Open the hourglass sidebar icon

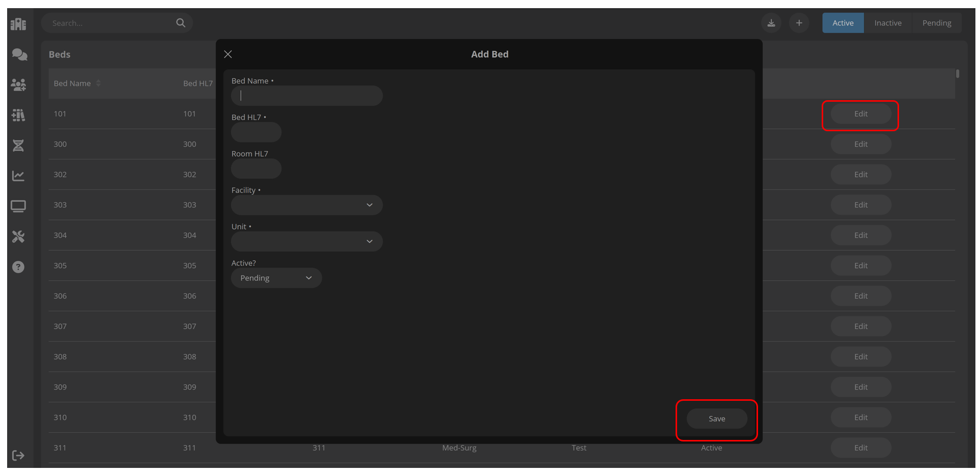(x=18, y=145)
